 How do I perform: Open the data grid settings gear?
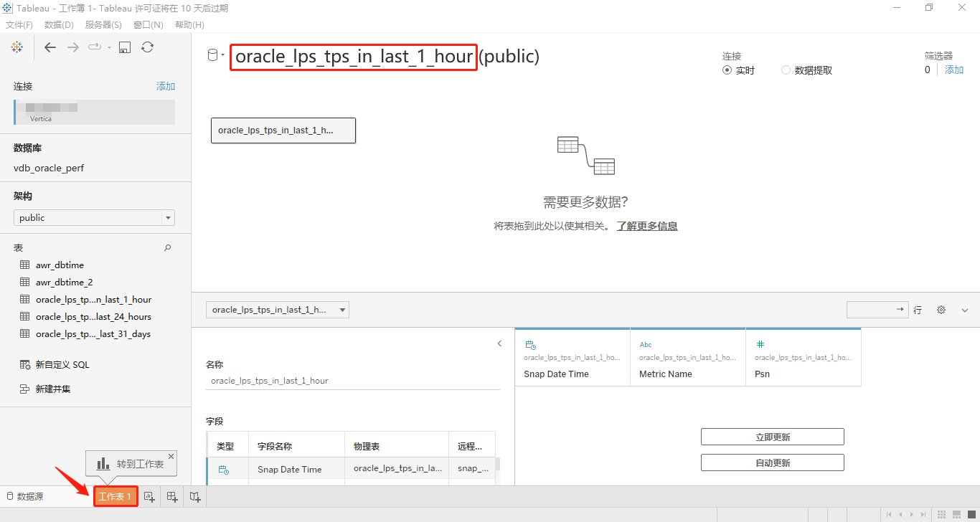(941, 310)
